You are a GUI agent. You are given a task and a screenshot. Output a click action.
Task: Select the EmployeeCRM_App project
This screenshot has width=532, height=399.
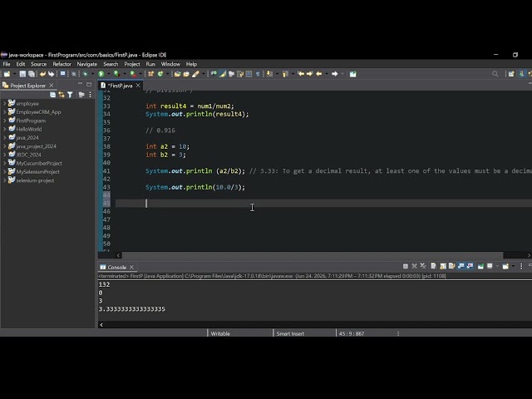coord(38,112)
